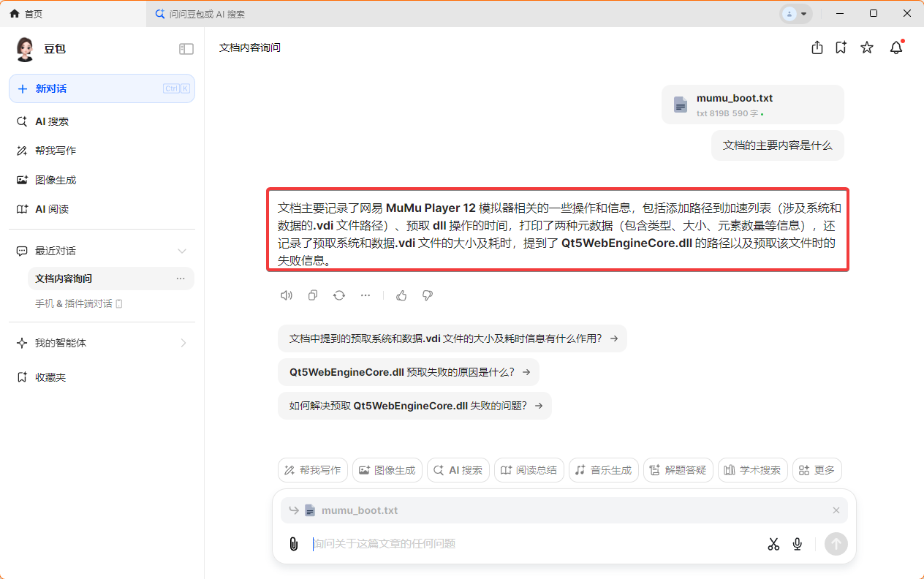Click the send arrow button

click(836, 544)
